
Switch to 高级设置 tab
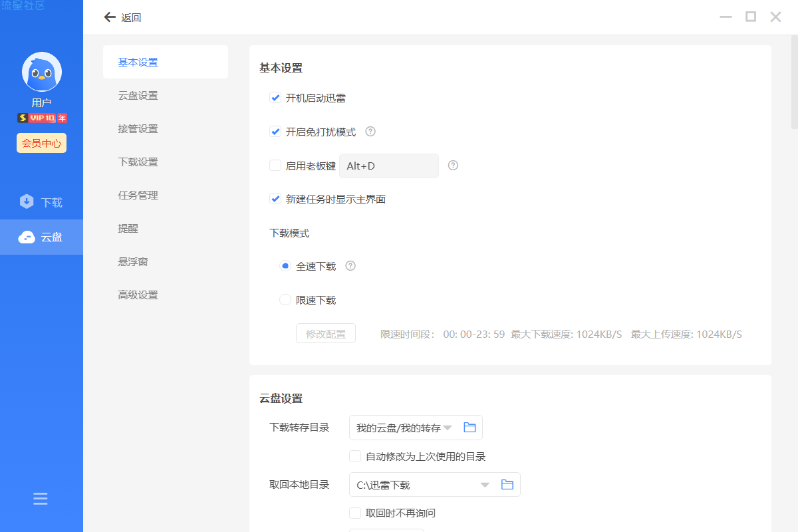click(166, 295)
